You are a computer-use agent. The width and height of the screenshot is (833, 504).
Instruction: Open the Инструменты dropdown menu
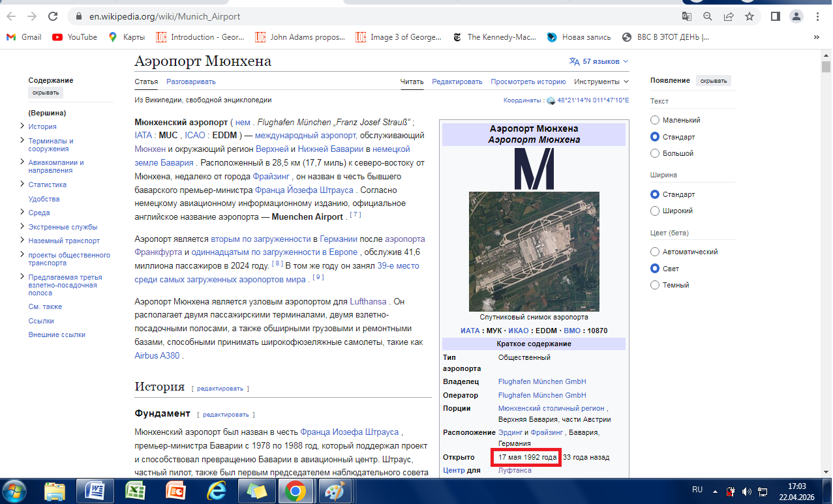click(x=601, y=82)
